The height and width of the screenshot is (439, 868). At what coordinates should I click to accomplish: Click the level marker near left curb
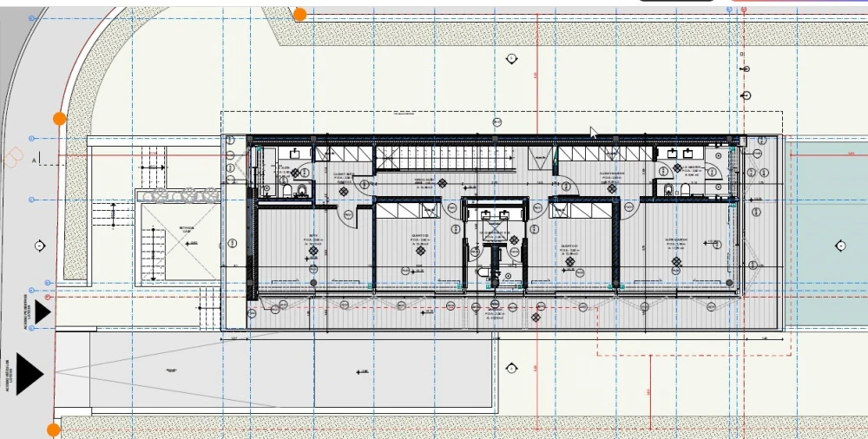coord(39,246)
